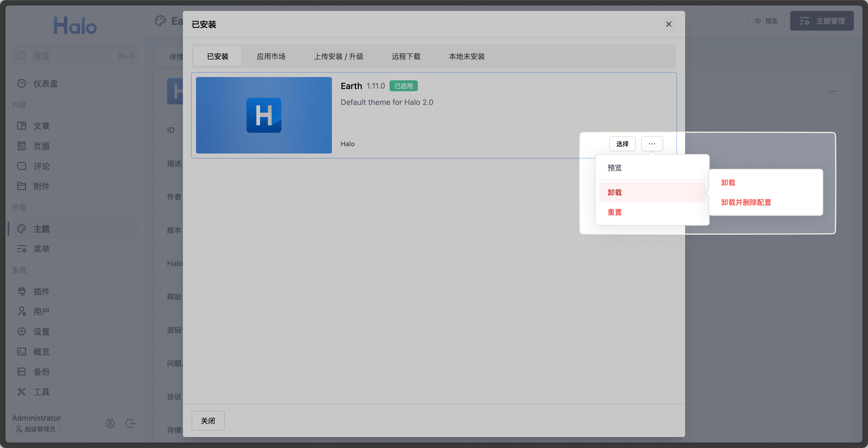Select 卸载并删除配置 from the submenu
Viewport: 868px width, 448px height.
[746, 203]
